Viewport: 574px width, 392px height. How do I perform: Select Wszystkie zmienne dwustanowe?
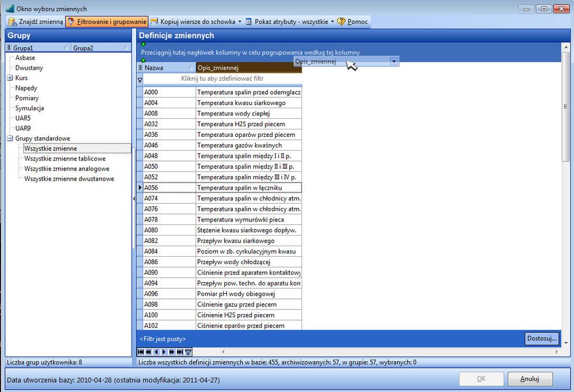[69, 179]
